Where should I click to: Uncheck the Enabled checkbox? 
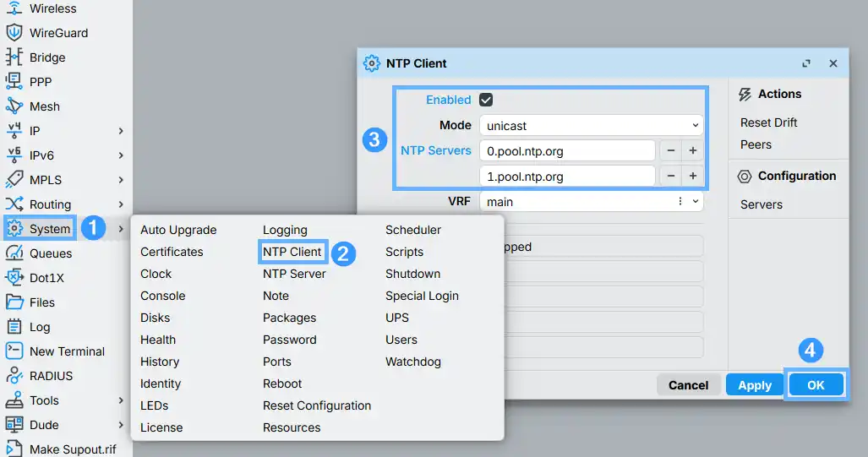(486, 100)
